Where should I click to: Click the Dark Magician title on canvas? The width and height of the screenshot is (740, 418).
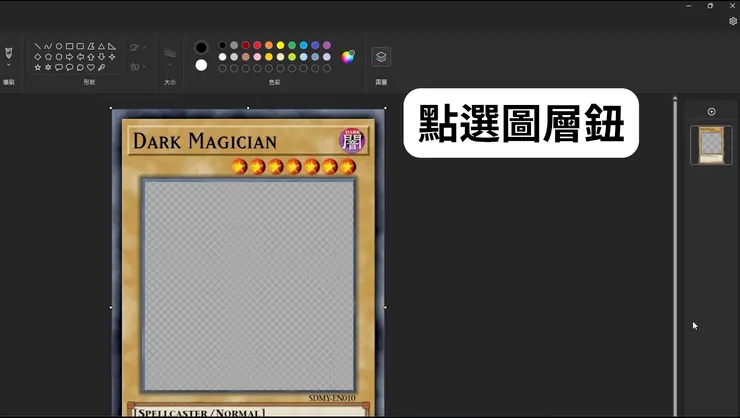[205, 141]
